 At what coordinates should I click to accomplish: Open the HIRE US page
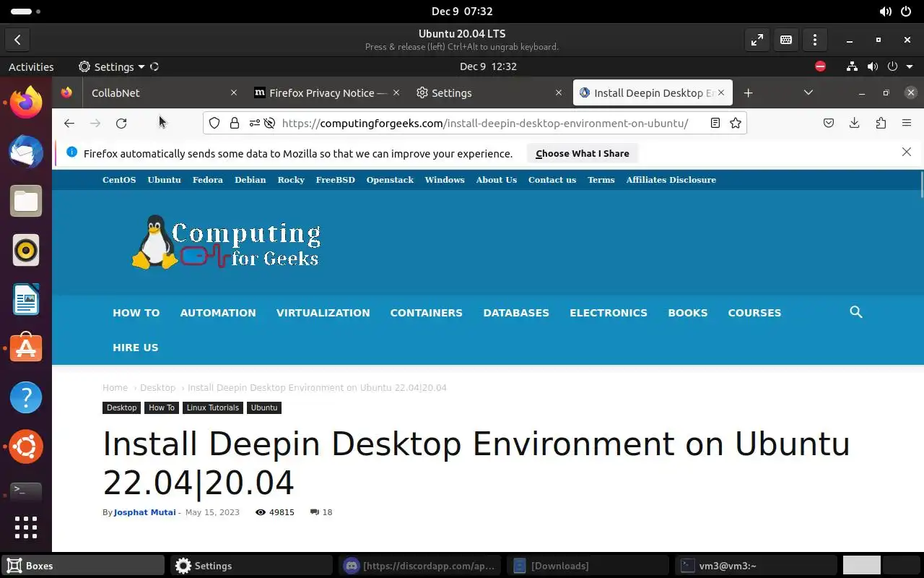135,348
